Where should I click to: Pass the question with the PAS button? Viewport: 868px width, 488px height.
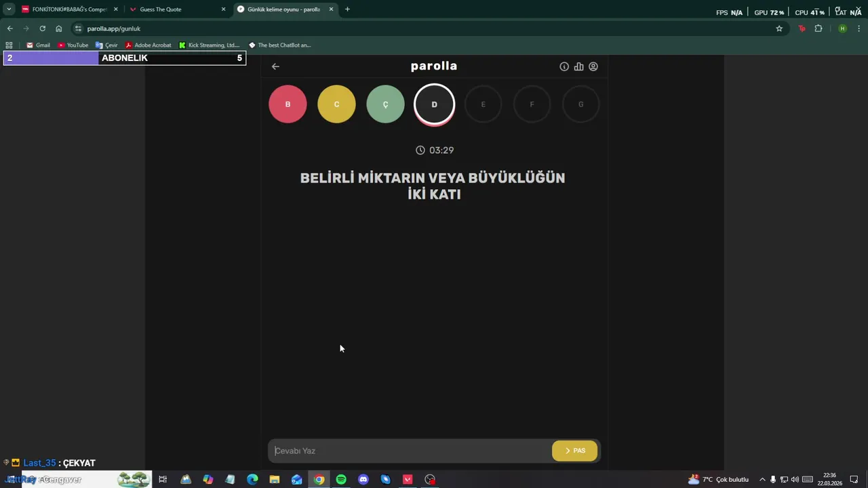(x=574, y=451)
